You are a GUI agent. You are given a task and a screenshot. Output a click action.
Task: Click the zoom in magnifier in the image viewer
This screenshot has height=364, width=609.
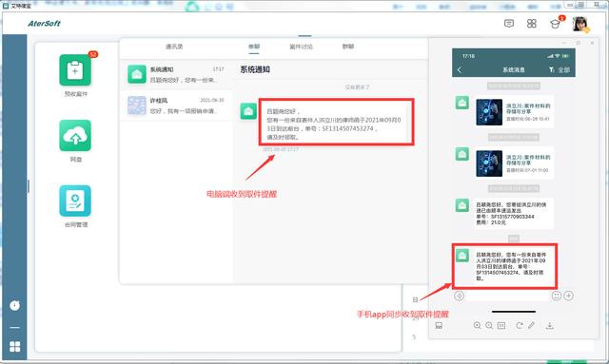click(x=477, y=326)
